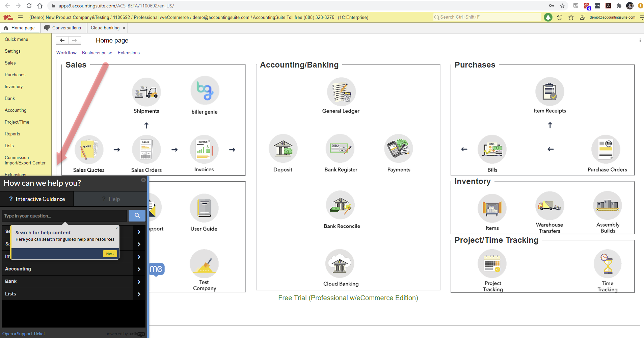Click the top Search Ctrl+Shift+F field
The width and height of the screenshot is (644, 338).
pos(487,17)
